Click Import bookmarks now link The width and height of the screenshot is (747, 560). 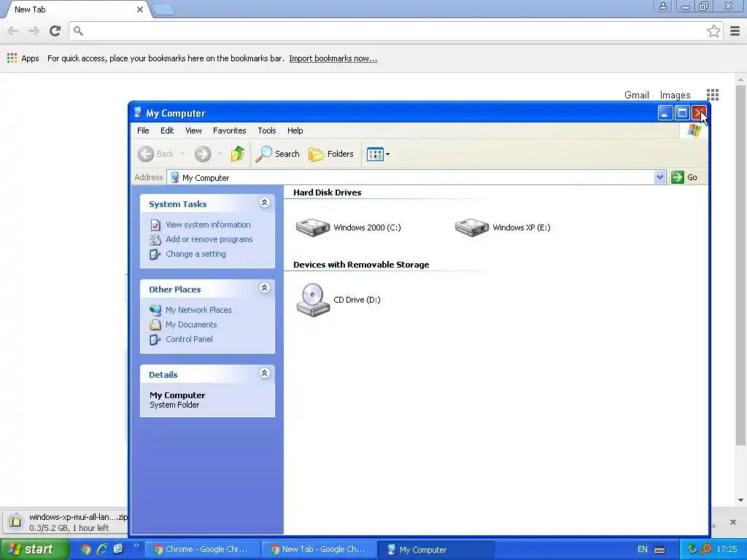pos(333,58)
